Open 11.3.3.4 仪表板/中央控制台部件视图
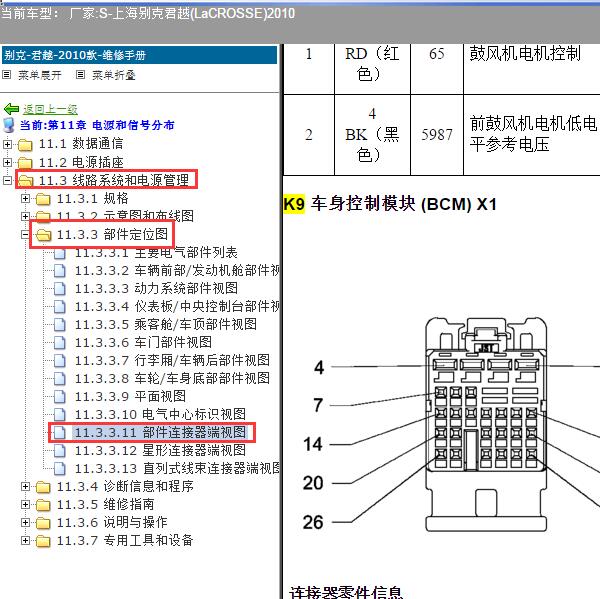 click(177, 307)
